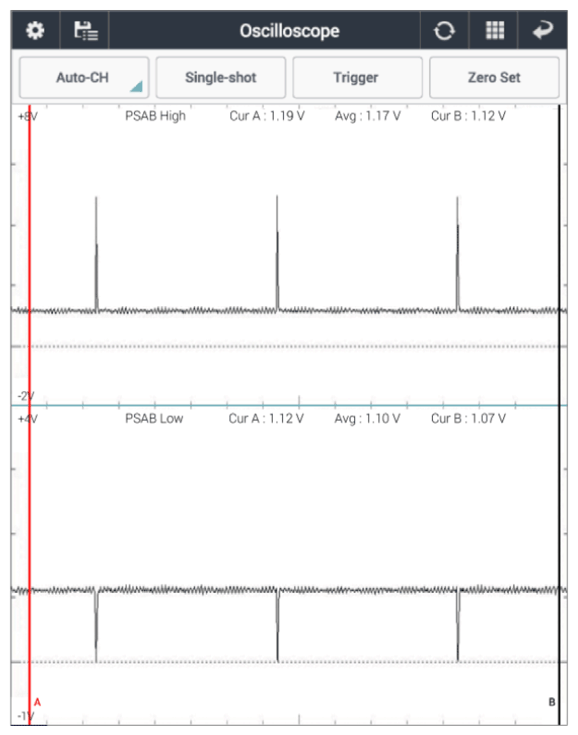The image size is (578, 735).
Task: Select the red cursor A line
Action: [x=29, y=415]
